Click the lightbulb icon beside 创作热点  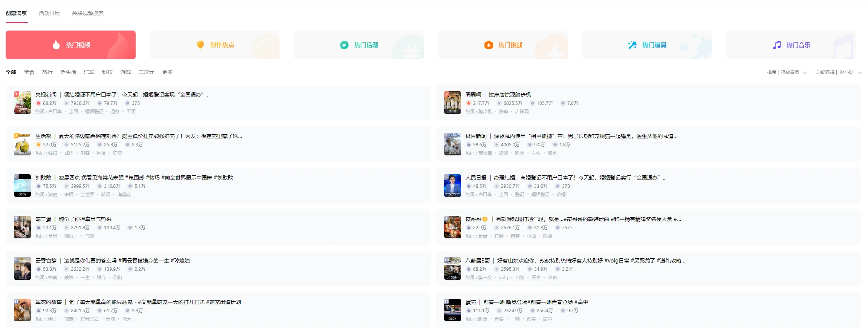[200, 45]
